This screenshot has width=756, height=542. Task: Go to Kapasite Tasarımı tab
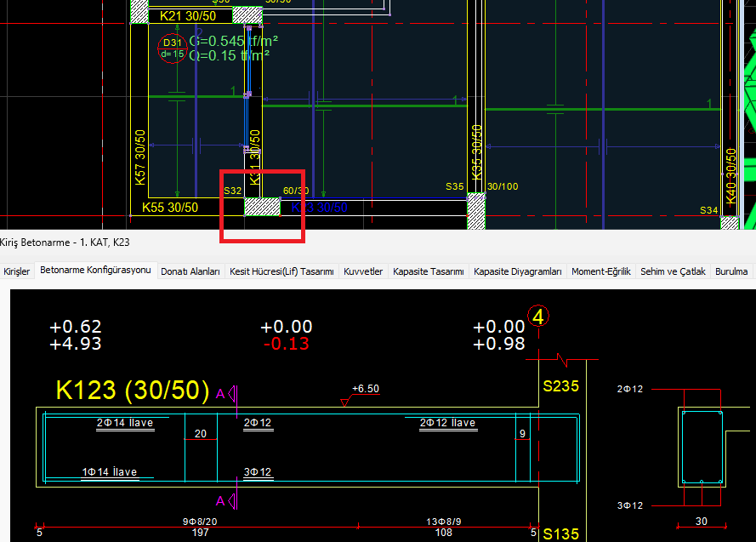click(428, 271)
